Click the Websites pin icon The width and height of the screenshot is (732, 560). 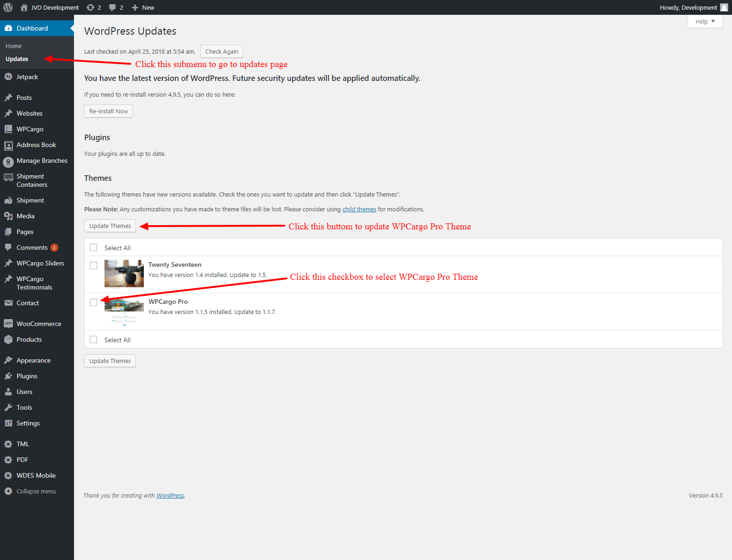point(8,113)
